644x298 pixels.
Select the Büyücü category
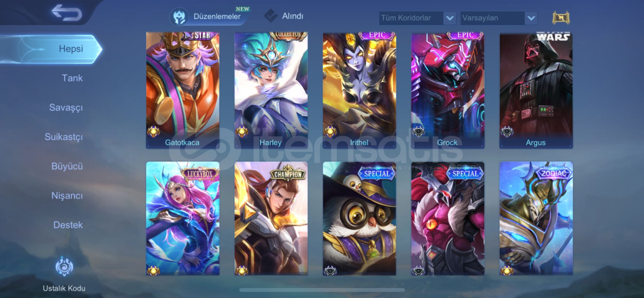click(67, 166)
